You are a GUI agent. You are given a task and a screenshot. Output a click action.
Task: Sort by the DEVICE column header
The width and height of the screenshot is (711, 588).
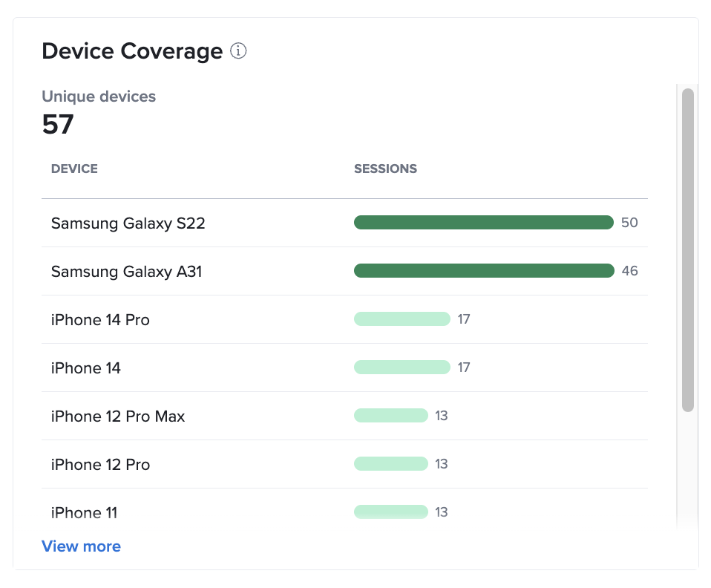[x=74, y=169]
